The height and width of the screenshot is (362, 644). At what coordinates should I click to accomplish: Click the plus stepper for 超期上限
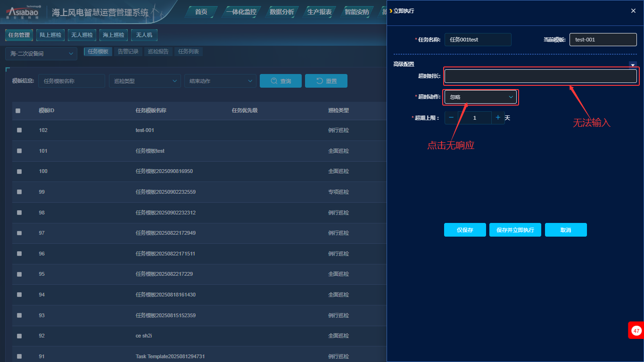click(x=498, y=118)
